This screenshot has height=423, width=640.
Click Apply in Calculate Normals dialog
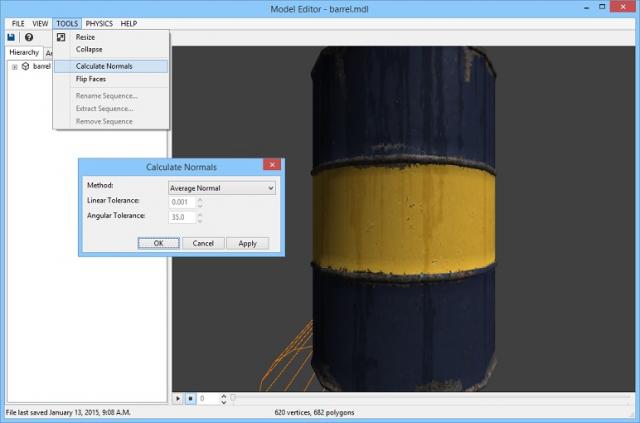pyautogui.click(x=247, y=243)
